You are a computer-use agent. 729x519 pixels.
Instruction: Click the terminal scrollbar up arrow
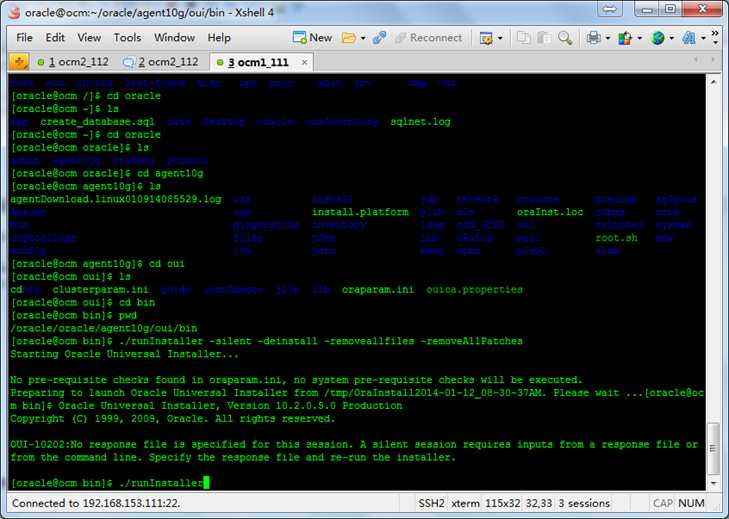tap(713, 82)
